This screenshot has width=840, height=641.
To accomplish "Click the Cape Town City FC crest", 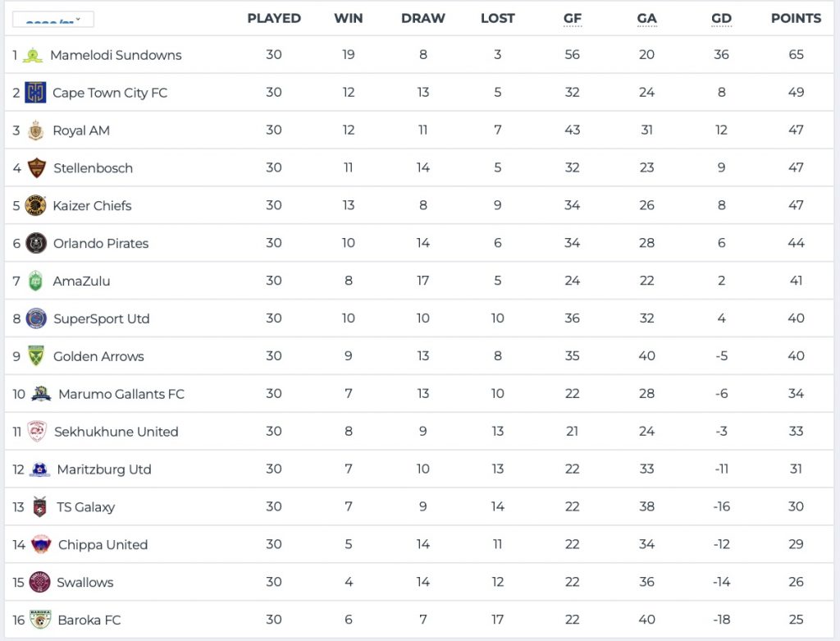I will click(35, 93).
